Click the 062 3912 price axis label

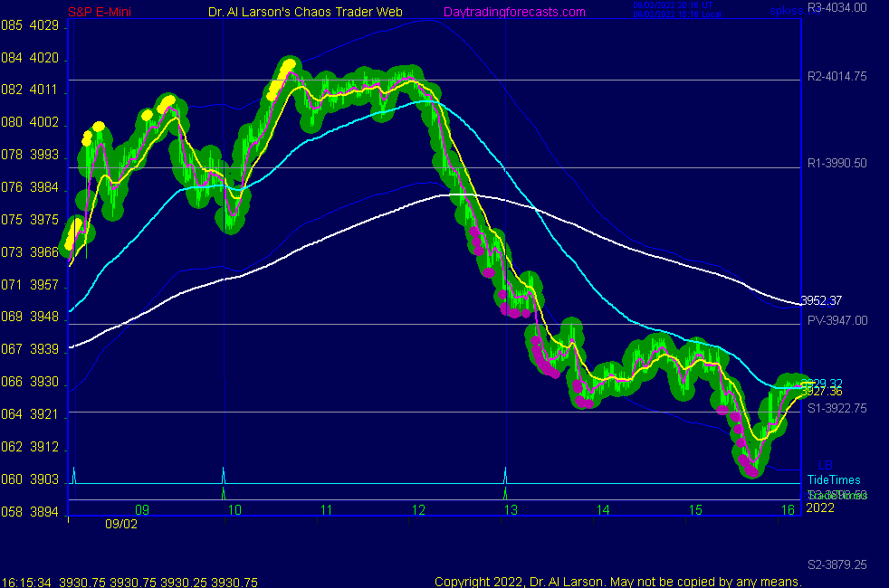[30, 447]
